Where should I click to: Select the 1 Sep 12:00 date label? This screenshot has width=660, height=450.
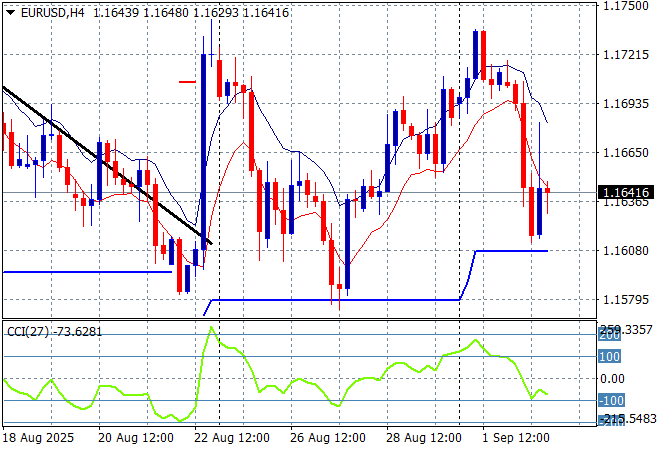[x=516, y=438]
